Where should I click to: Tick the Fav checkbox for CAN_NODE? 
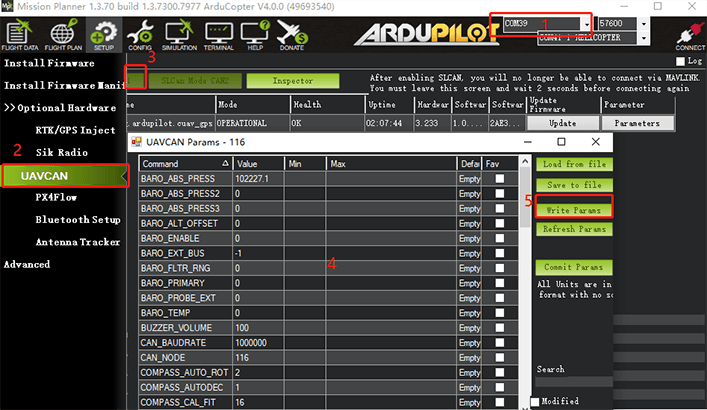coord(499,358)
